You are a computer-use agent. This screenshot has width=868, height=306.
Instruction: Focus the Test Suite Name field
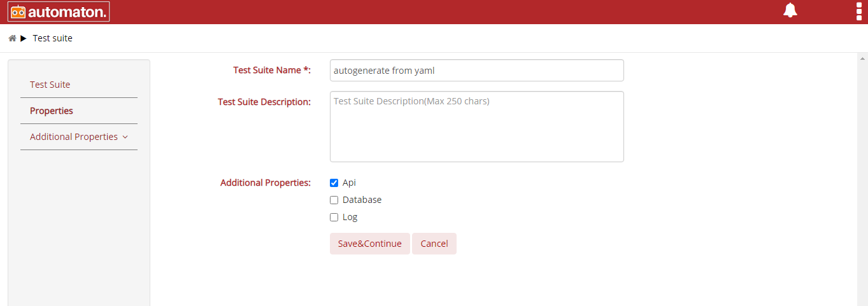(477, 71)
